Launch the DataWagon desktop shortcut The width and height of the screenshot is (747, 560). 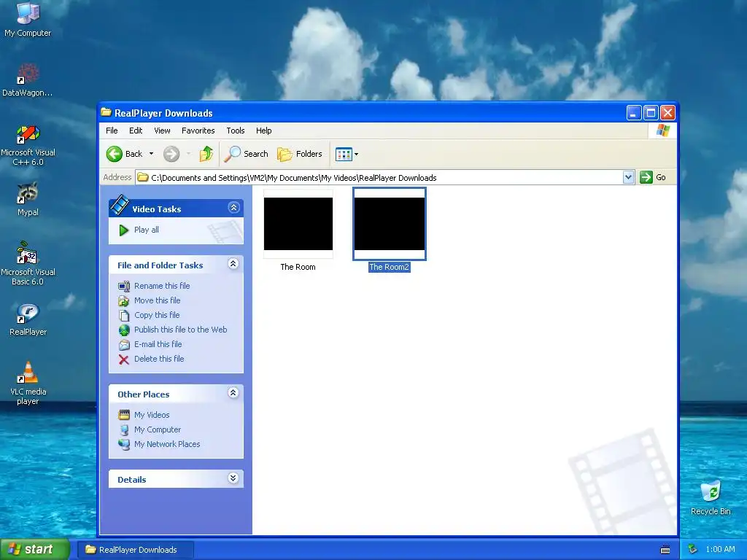[28, 80]
